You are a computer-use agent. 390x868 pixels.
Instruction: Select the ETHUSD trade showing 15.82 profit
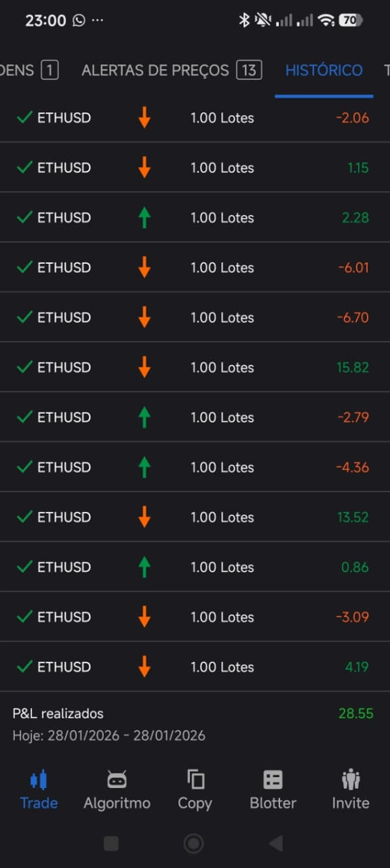tap(195, 367)
